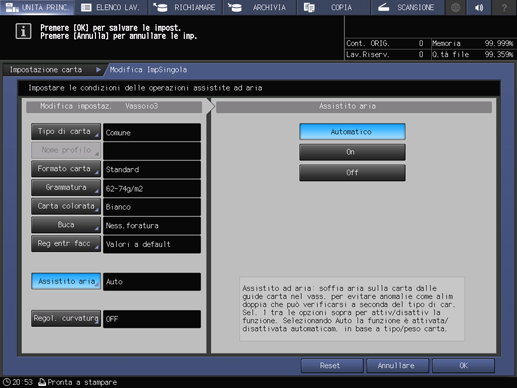The width and height of the screenshot is (517, 388).
Task: Click the Standard paper format value
Action: 152,169
